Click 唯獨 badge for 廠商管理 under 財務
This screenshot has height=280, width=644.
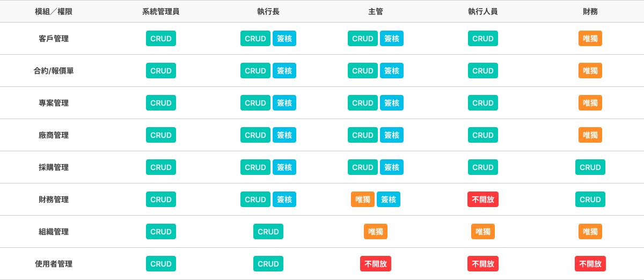click(590, 135)
